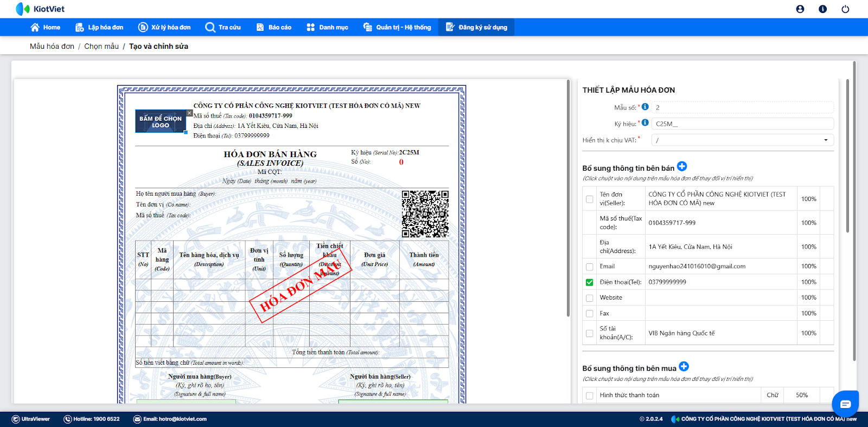Uncheck the Điện thoại(Tel) checkbox
The image size is (868, 427).
coord(590,282)
